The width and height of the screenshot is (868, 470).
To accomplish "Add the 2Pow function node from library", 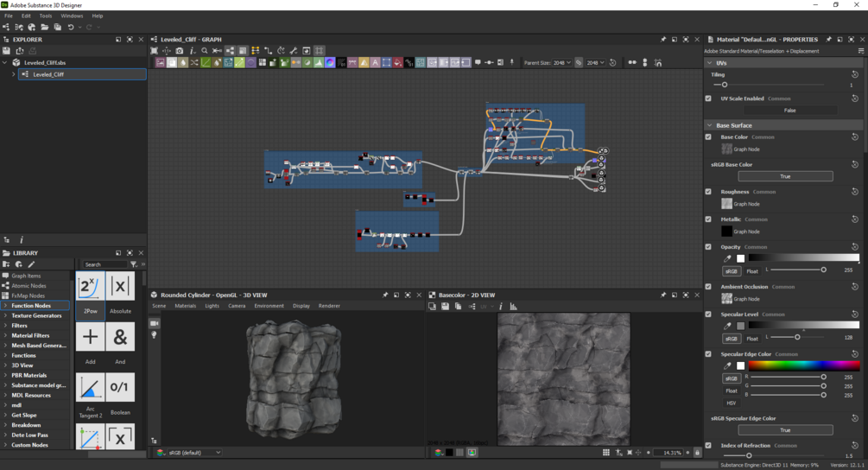I will pos(90,287).
